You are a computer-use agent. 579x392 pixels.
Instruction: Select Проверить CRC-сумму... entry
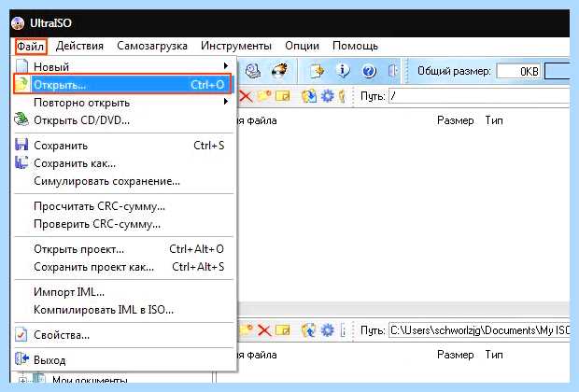coord(123,224)
